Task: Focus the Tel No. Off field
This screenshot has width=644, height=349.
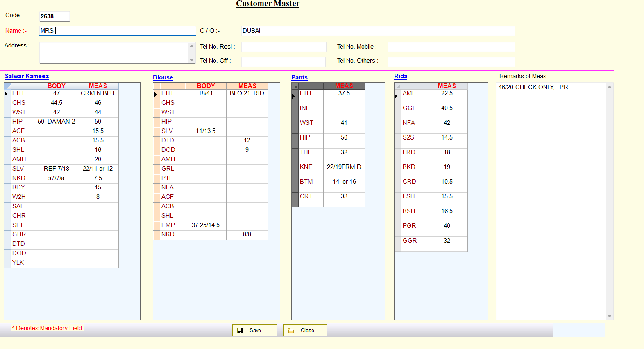Action: point(283,61)
